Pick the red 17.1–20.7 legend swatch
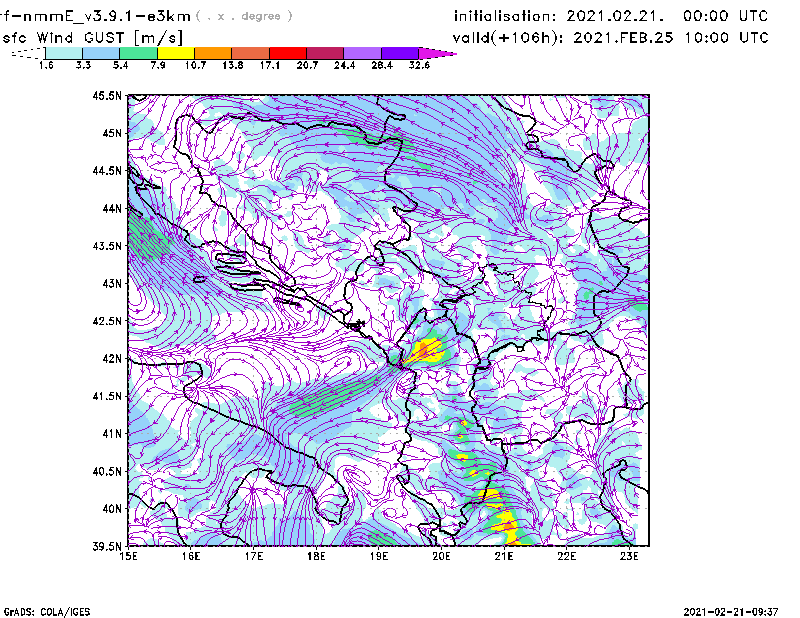The image size is (800, 618). click(x=288, y=53)
